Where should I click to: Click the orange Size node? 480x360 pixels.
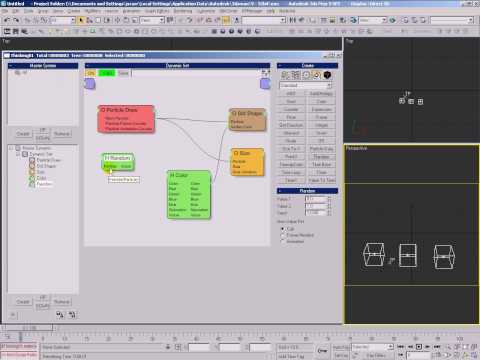click(247, 162)
